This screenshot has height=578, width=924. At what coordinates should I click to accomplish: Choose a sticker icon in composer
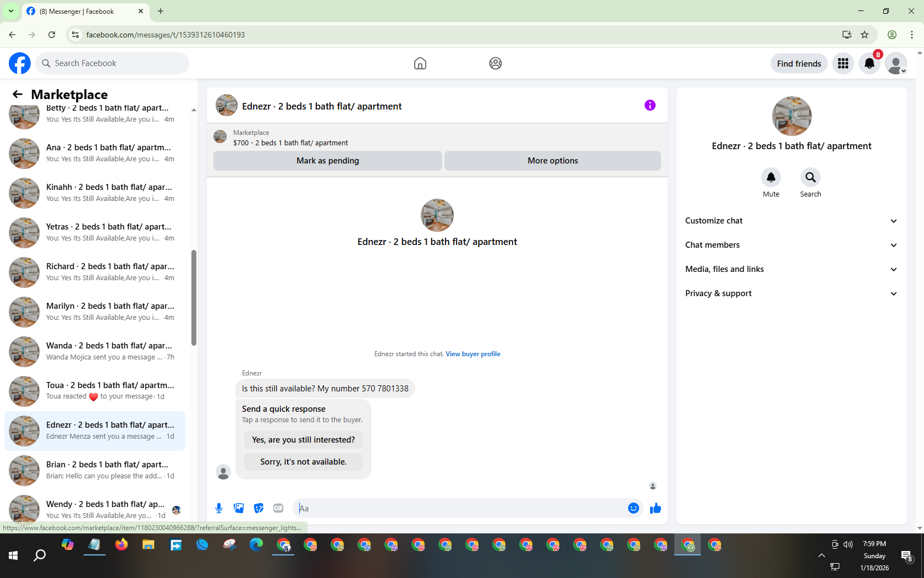258,508
